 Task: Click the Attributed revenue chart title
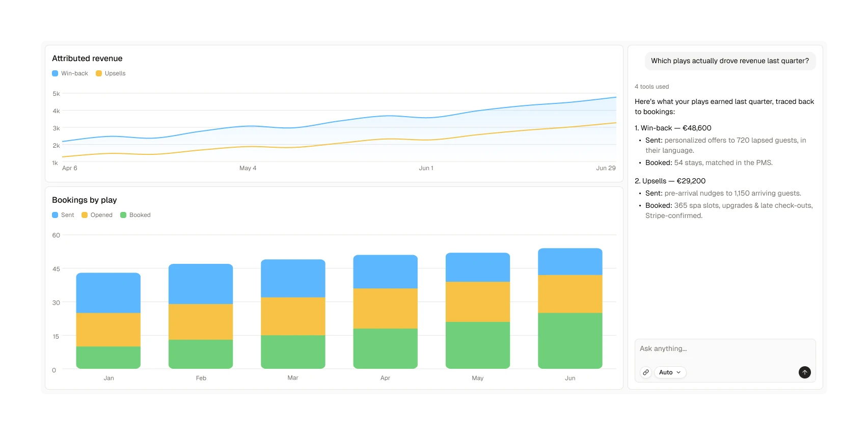pos(87,59)
